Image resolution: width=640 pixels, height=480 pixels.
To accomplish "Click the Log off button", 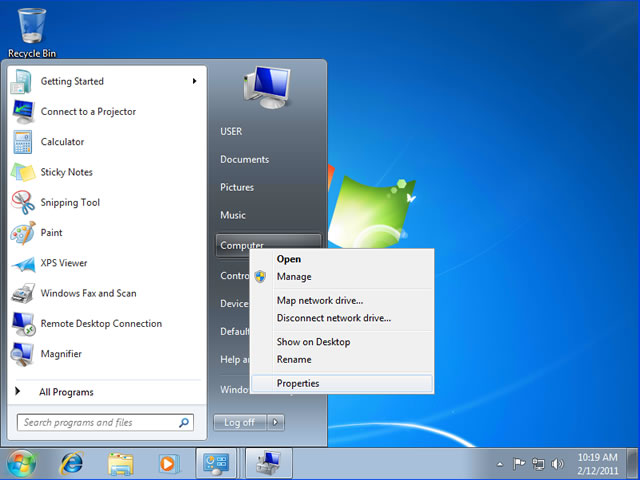I will (240, 422).
